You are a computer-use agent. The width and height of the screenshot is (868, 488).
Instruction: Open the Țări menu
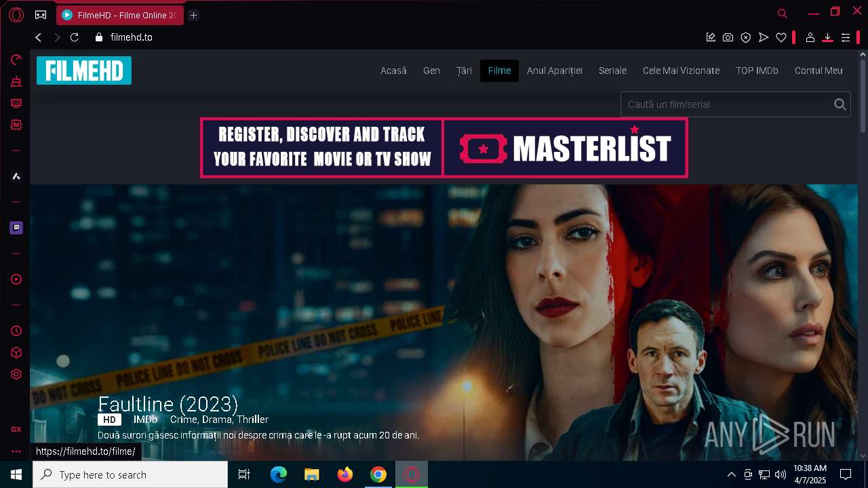[464, 70]
